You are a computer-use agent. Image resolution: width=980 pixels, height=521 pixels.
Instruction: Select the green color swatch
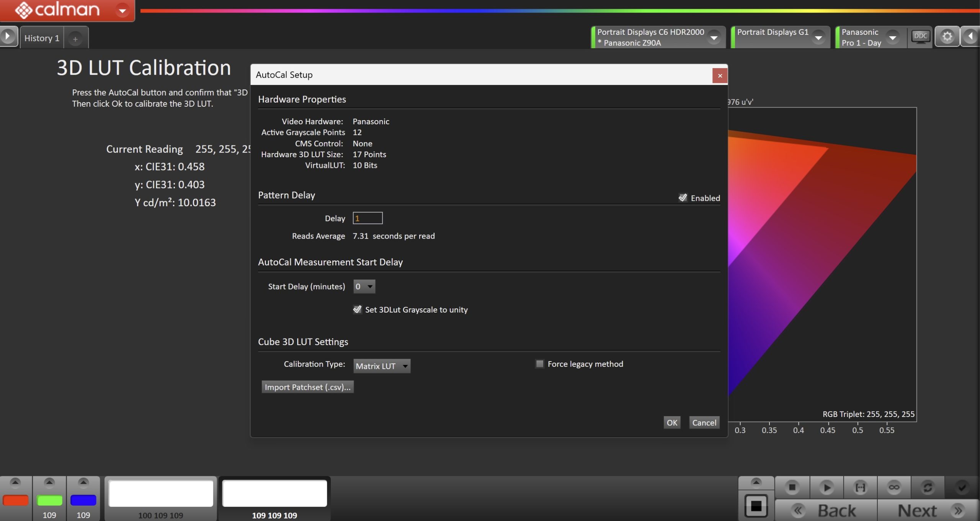click(x=49, y=500)
